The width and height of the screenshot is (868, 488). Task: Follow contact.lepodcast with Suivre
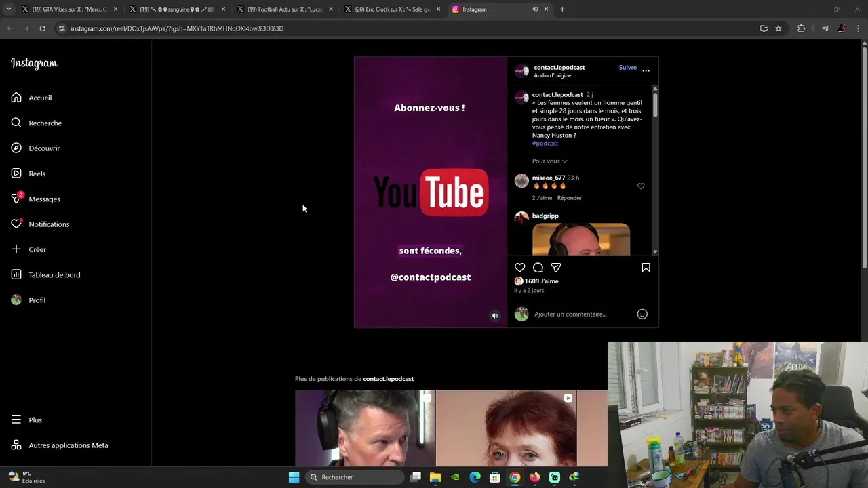(x=627, y=68)
